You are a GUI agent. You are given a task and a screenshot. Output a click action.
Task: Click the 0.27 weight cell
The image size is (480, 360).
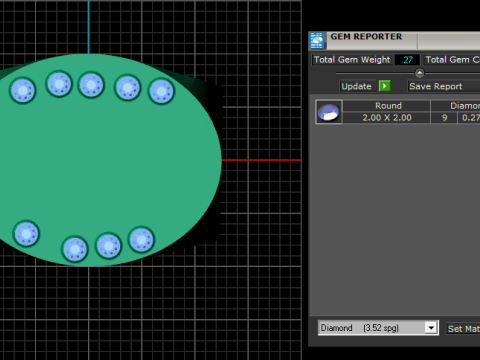click(x=469, y=118)
